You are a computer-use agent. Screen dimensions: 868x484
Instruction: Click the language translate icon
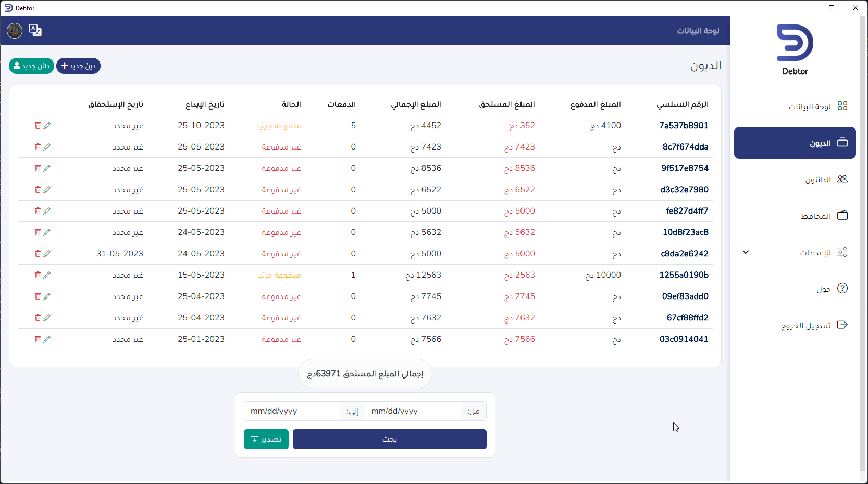coord(35,31)
